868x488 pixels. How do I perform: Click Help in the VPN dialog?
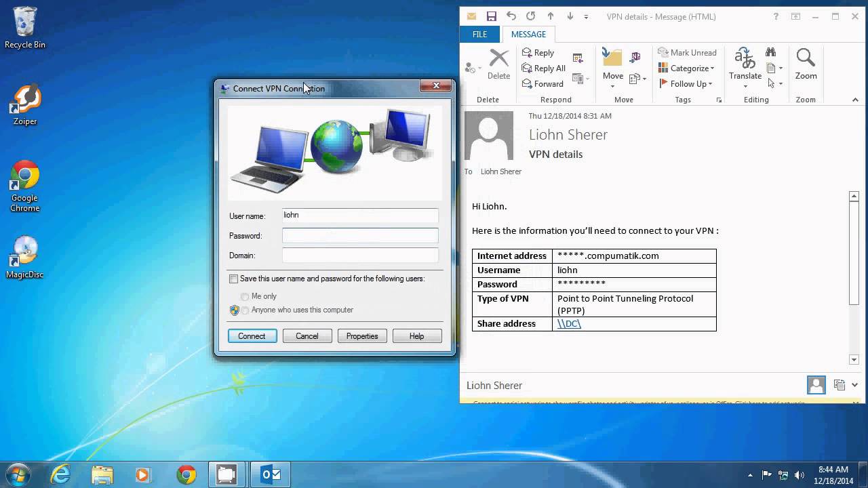coord(417,336)
